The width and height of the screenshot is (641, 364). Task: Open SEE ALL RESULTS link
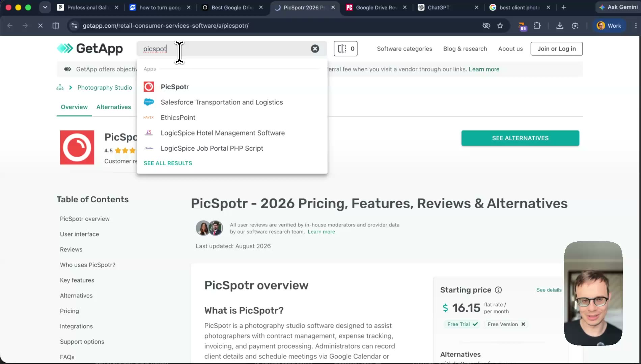click(168, 163)
